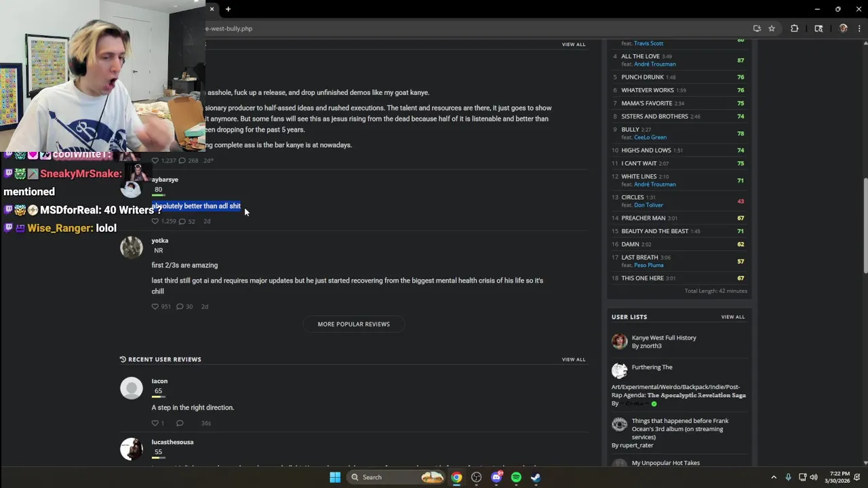This screenshot has width=868, height=488.
Task: Click the browser address bar URL
Action: [229, 28]
